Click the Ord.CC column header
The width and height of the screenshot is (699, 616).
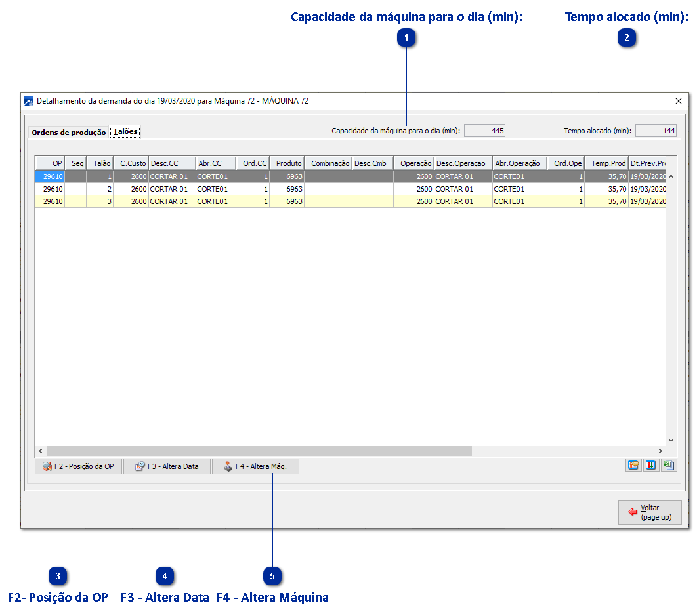(x=253, y=163)
